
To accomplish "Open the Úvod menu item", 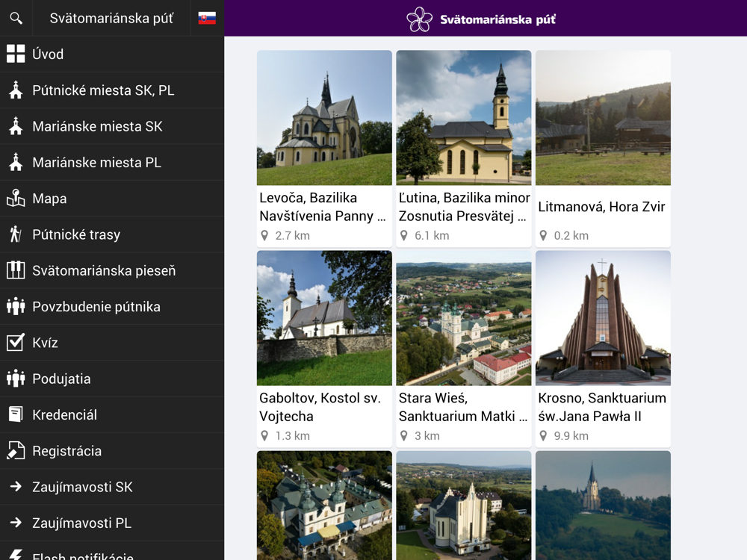I will (x=112, y=54).
